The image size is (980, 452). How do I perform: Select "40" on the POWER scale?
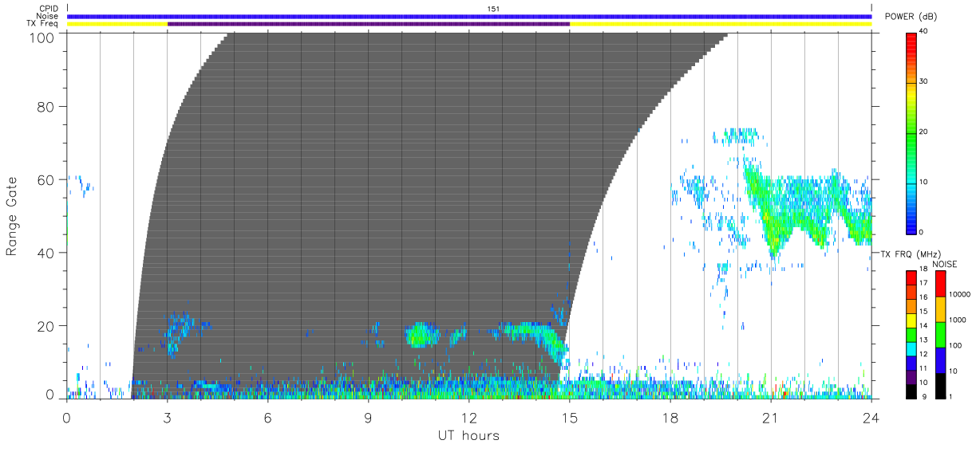[924, 31]
